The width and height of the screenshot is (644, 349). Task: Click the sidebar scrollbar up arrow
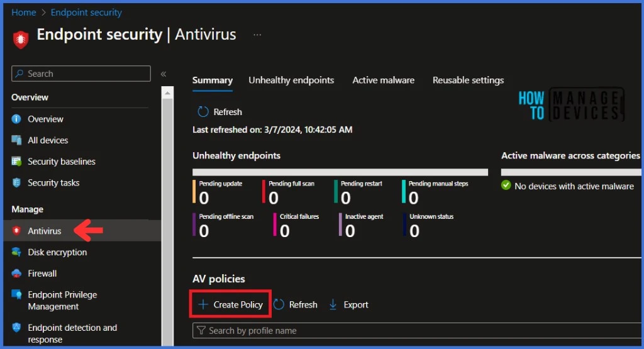167,93
